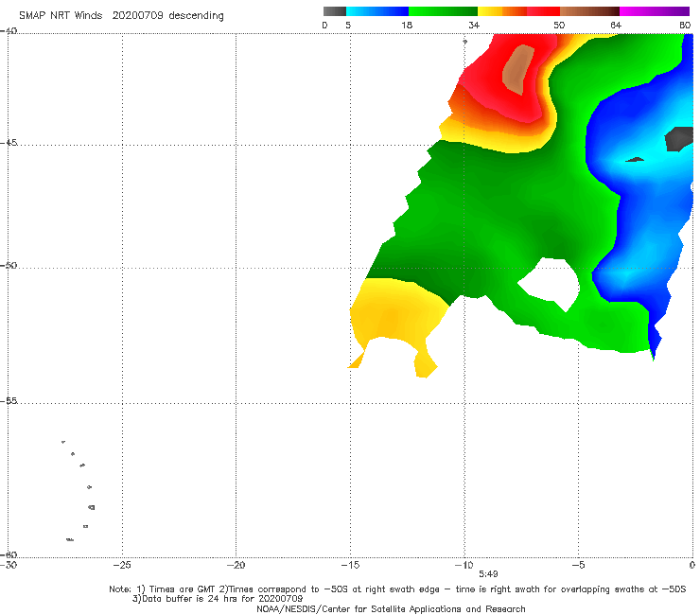Click the red segment of the wind color scale
This screenshot has width=700, height=615.
coord(543,11)
